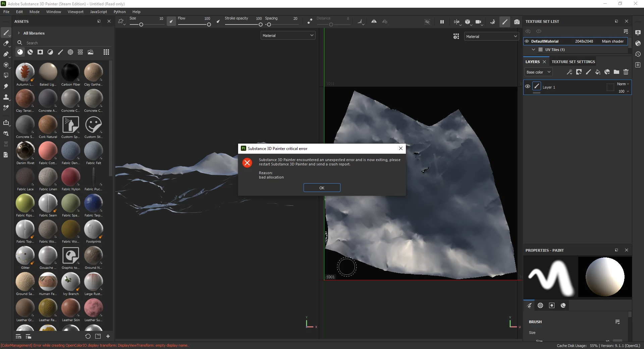Click the add new resource plus button

pyautogui.click(x=108, y=336)
